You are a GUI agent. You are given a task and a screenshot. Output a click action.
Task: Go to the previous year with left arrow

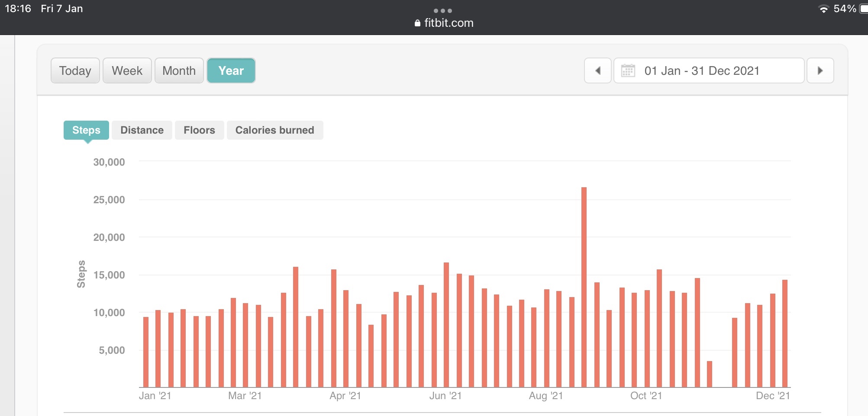(597, 70)
